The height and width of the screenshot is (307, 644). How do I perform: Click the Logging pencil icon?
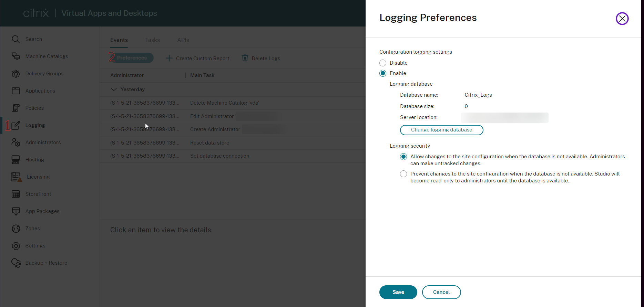(x=16, y=125)
